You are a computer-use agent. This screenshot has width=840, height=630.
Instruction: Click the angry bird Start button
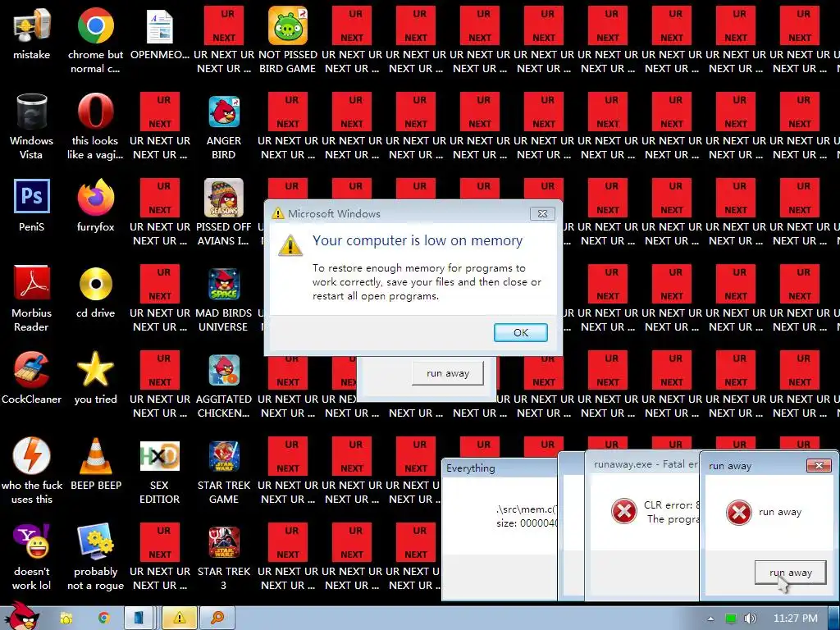22,616
